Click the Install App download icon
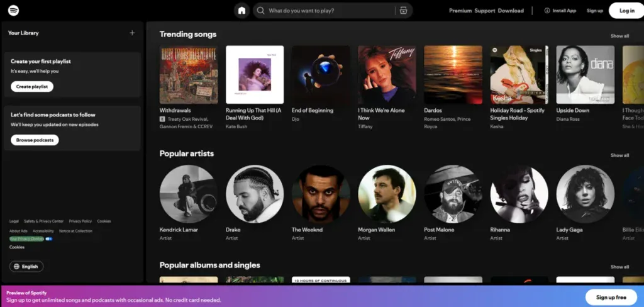The image size is (644, 307). pyautogui.click(x=547, y=11)
